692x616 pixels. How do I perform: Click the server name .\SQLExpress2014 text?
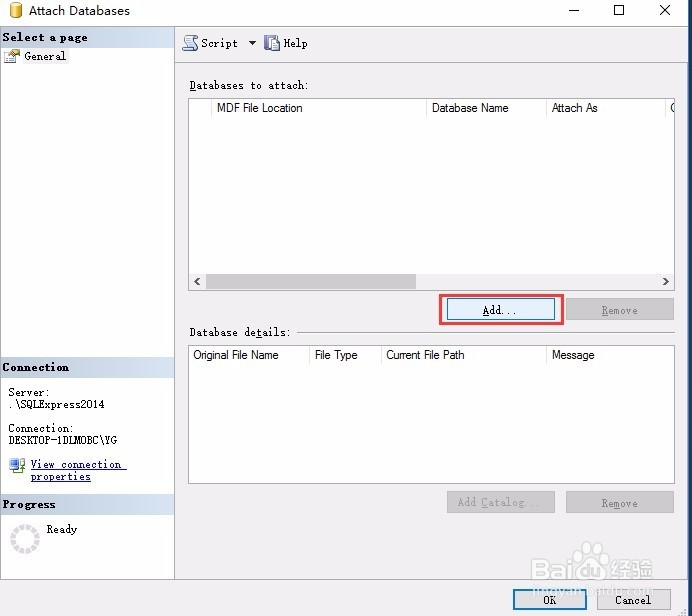click(56, 404)
